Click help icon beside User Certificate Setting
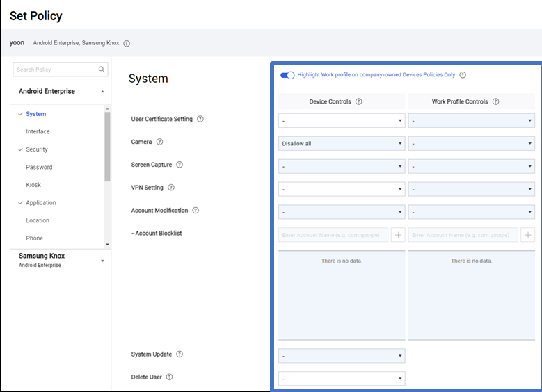This screenshot has width=542, height=392. 200,119
